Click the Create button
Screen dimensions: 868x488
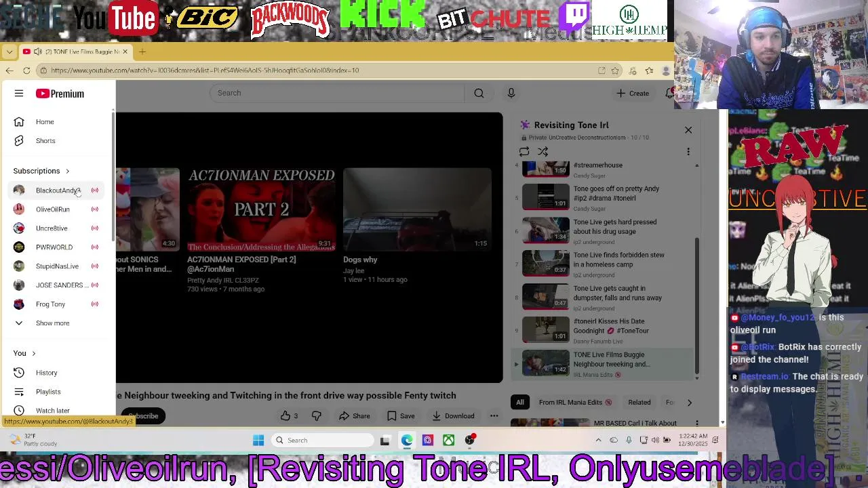point(633,93)
